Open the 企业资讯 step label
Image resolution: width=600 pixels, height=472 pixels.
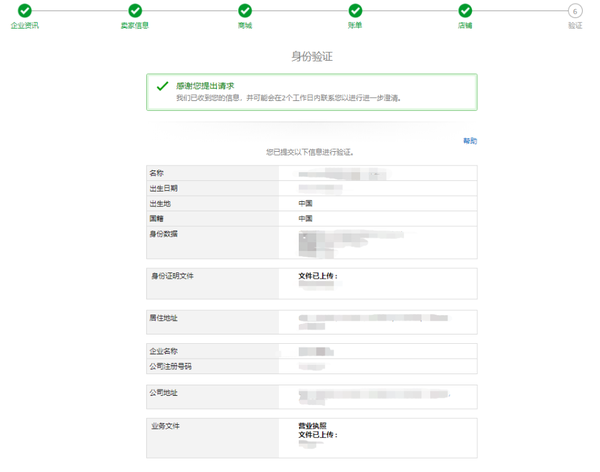click(x=25, y=26)
